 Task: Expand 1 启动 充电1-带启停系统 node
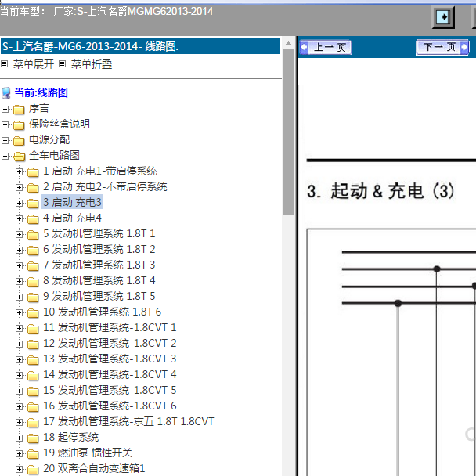tap(19, 171)
